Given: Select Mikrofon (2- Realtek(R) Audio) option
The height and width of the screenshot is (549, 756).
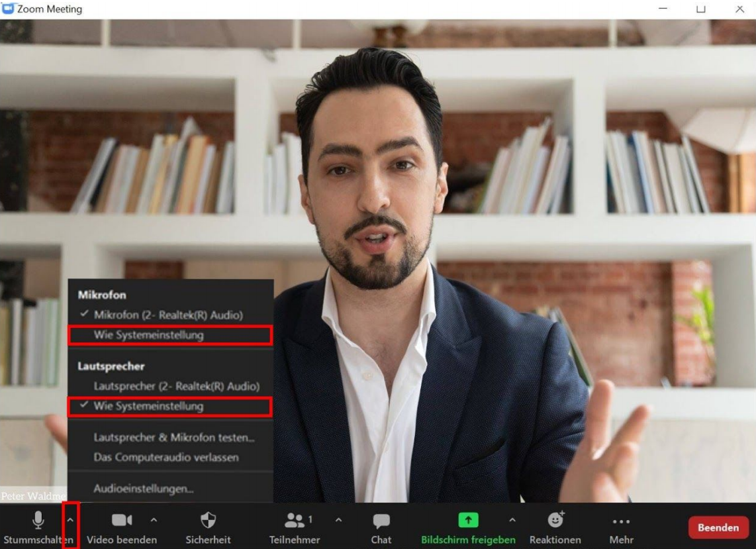Looking at the screenshot, I should point(168,315).
